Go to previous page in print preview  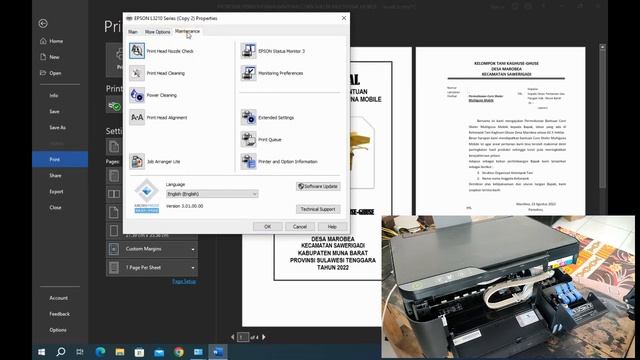click(233, 337)
